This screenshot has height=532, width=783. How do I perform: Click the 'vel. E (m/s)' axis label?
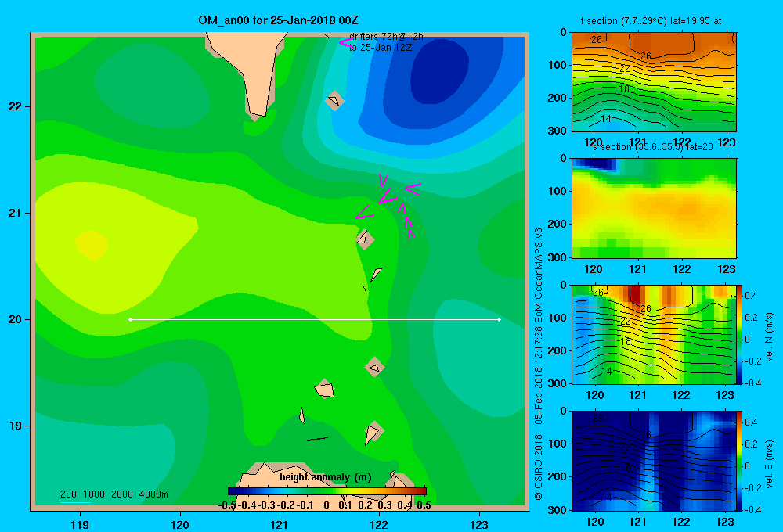(769, 464)
